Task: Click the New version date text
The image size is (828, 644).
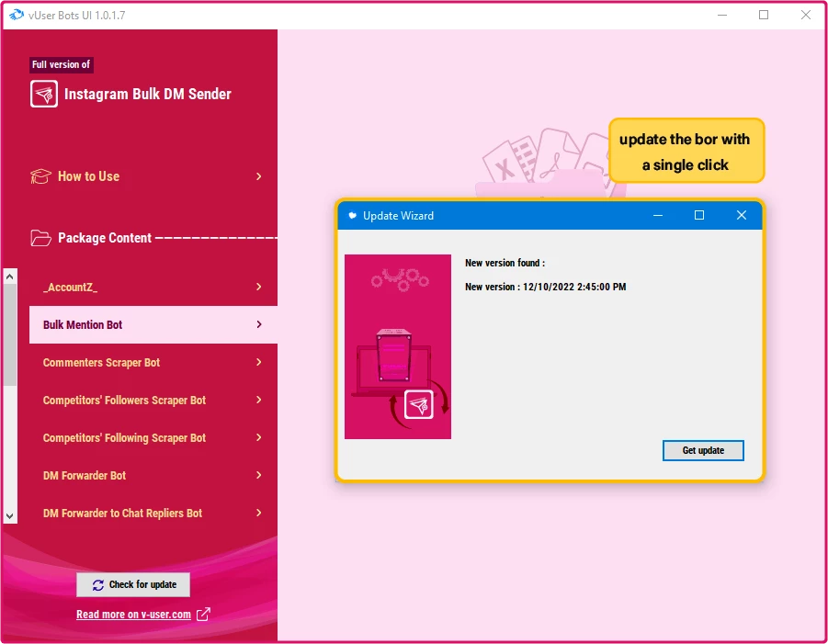Action: (x=546, y=288)
